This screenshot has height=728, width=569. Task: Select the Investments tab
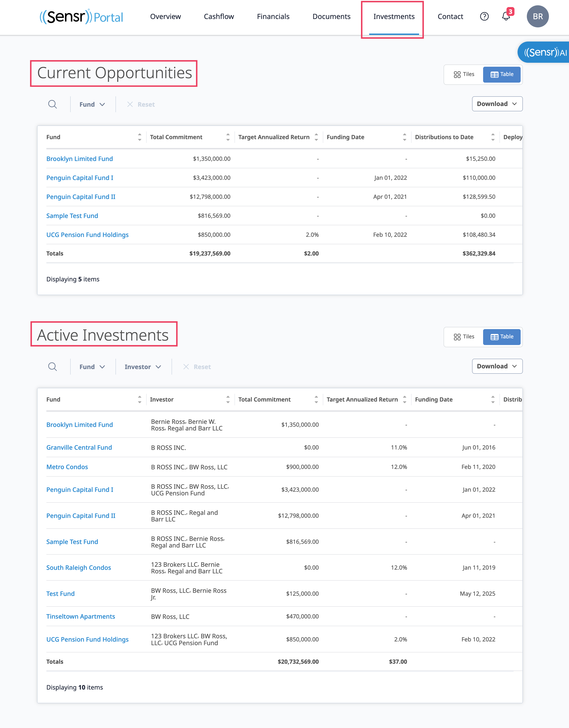394,16
